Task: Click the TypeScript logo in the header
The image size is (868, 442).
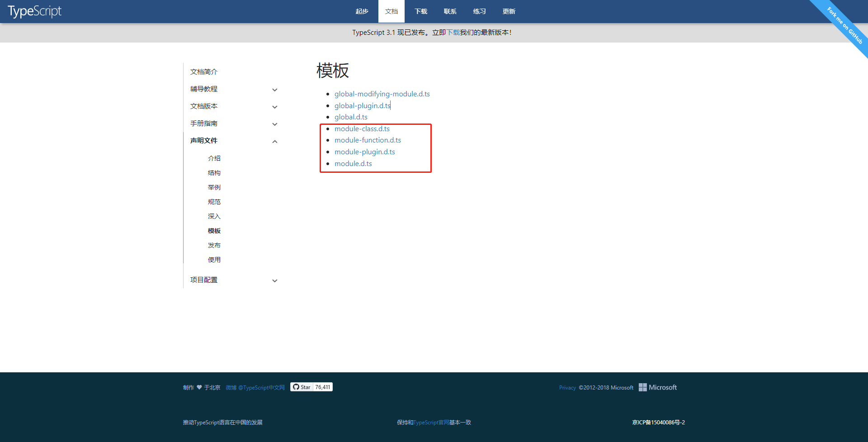Action: [x=34, y=11]
